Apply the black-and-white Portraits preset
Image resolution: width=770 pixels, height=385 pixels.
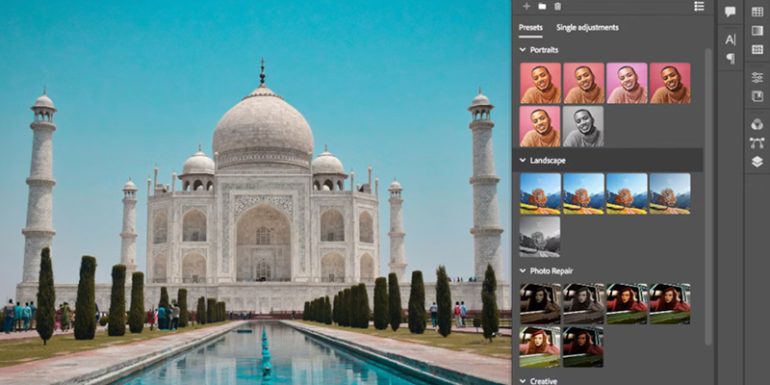[x=583, y=127]
